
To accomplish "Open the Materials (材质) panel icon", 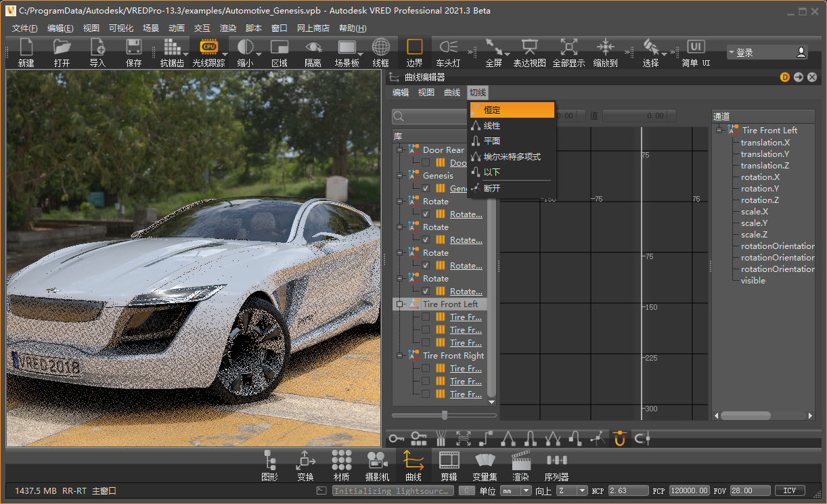I will click(x=342, y=461).
